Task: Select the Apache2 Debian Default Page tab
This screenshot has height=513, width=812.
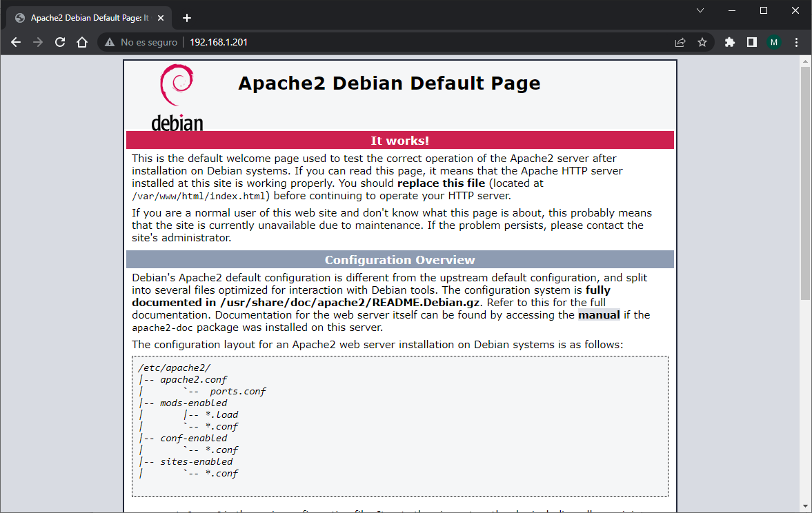Action: click(x=89, y=18)
